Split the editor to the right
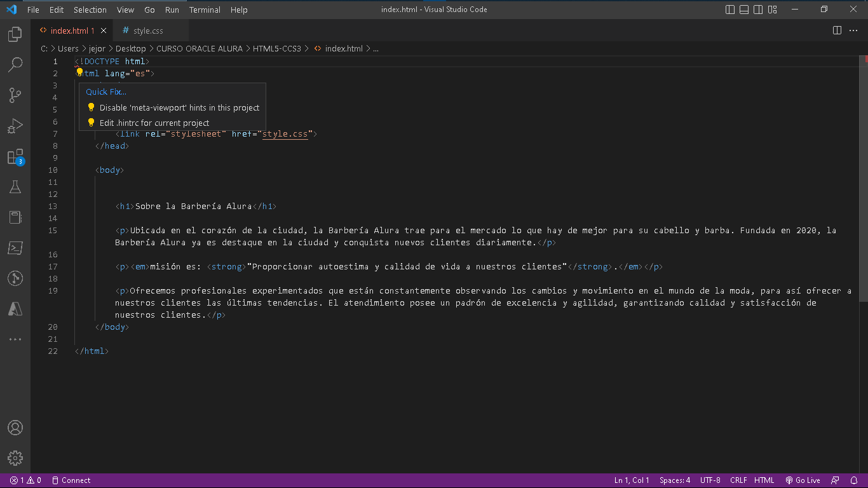This screenshot has height=488, width=868. 837,30
